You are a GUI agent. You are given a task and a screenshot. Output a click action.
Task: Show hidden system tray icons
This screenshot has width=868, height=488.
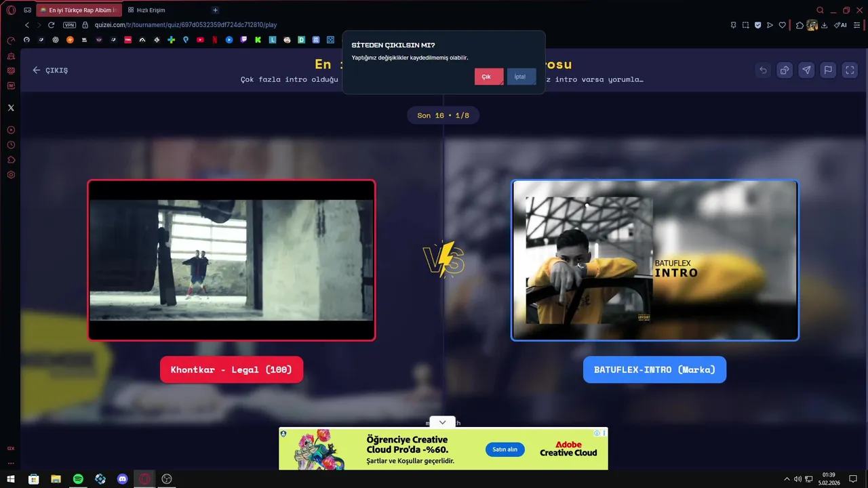[x=787, y=479]
